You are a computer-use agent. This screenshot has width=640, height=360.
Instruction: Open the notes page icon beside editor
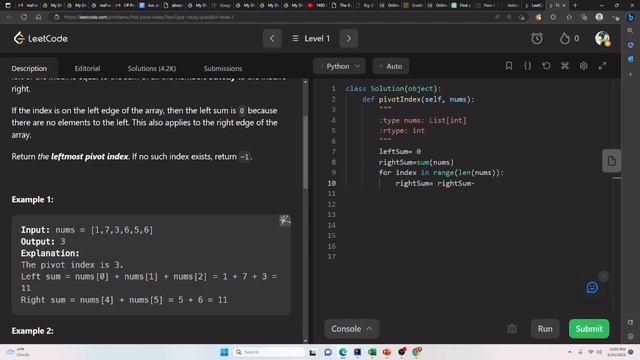[611, 161]
